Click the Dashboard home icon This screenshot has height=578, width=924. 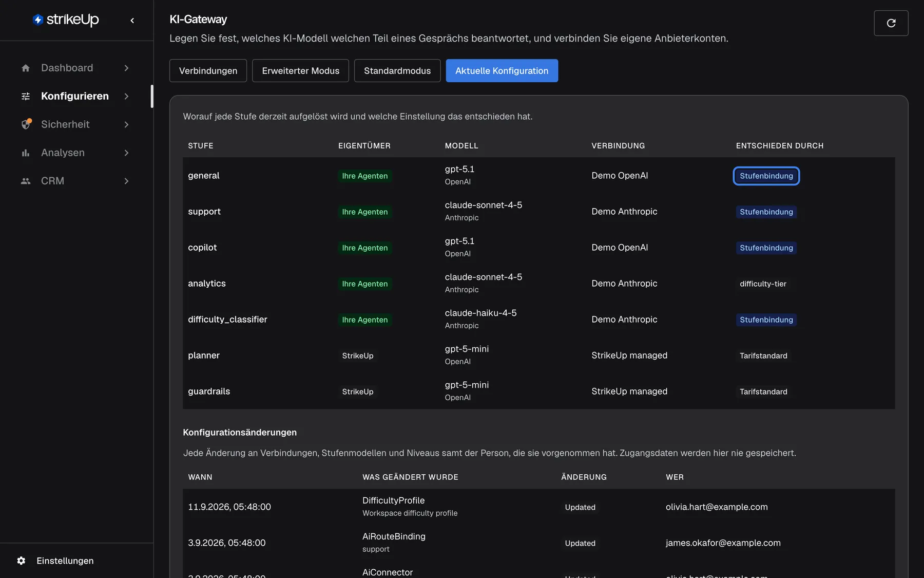click(26, 68)
